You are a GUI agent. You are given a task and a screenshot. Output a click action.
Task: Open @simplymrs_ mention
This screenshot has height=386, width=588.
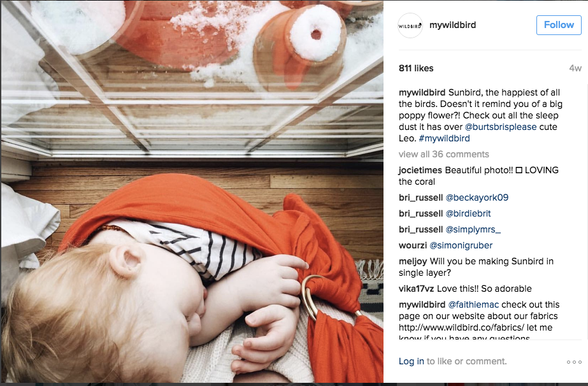tap(473, 229)
